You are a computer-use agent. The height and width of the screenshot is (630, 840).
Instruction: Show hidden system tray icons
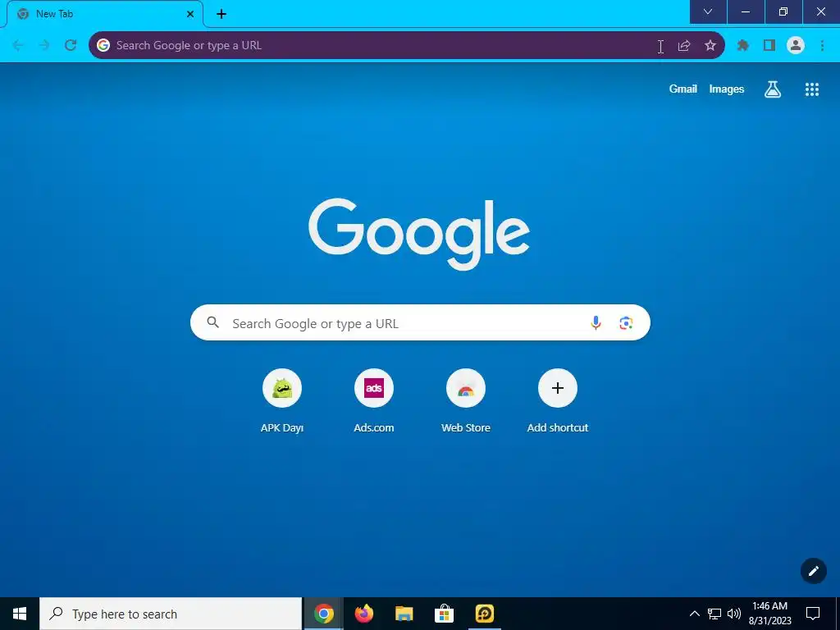(x=694, y=614)
